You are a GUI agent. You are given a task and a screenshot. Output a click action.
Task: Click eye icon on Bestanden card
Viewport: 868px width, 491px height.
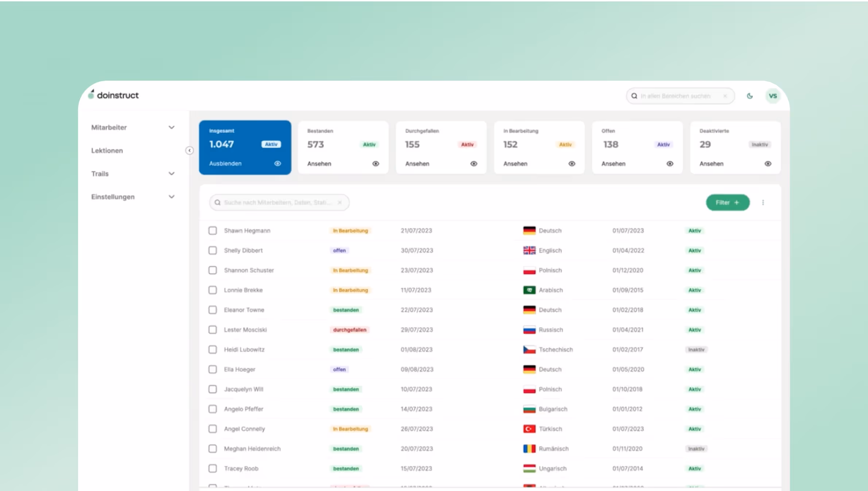pos(376,164)
